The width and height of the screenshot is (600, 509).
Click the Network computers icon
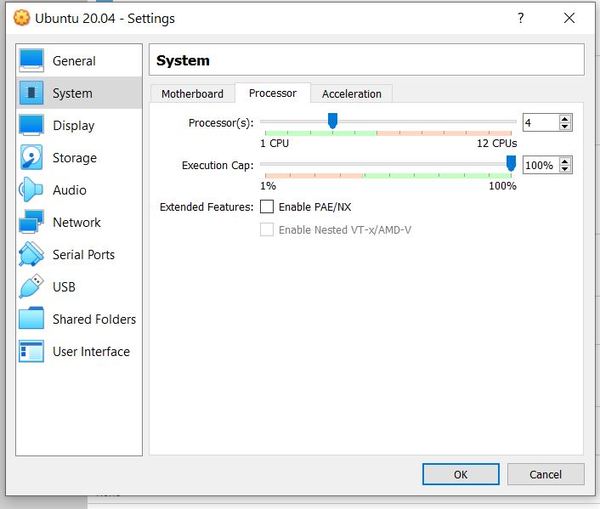(31, 222)
